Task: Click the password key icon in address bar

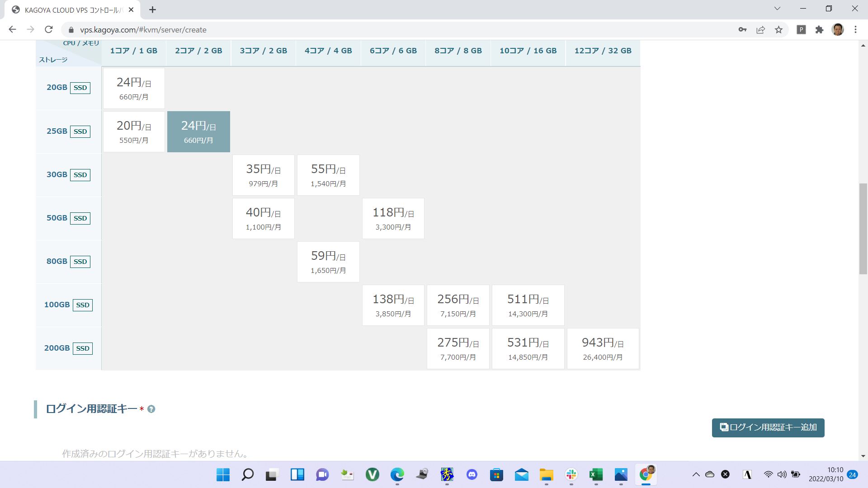Action: pyautogui.click(x=742, y=30)
